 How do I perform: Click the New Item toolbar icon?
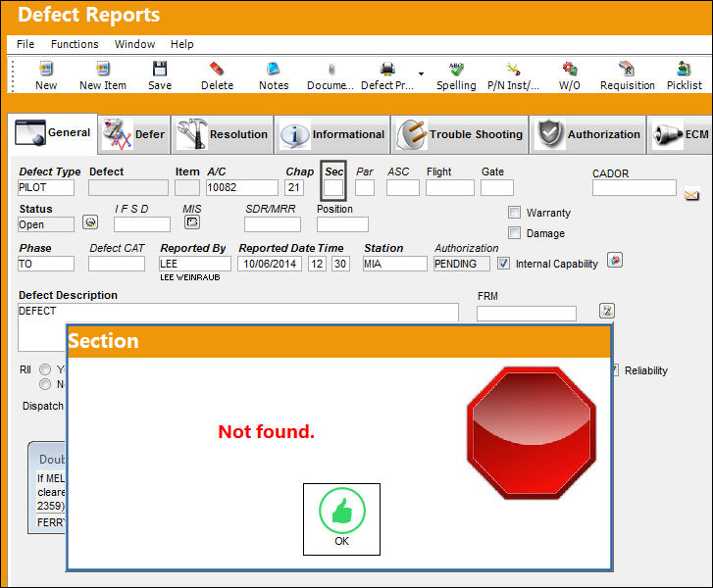(x=103, y=69)
